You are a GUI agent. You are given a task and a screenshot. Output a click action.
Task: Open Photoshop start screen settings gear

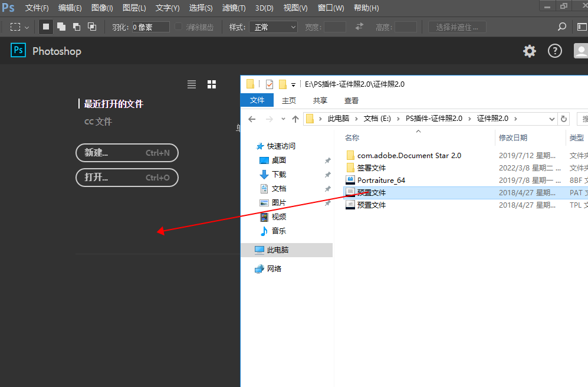click(530, 51)
